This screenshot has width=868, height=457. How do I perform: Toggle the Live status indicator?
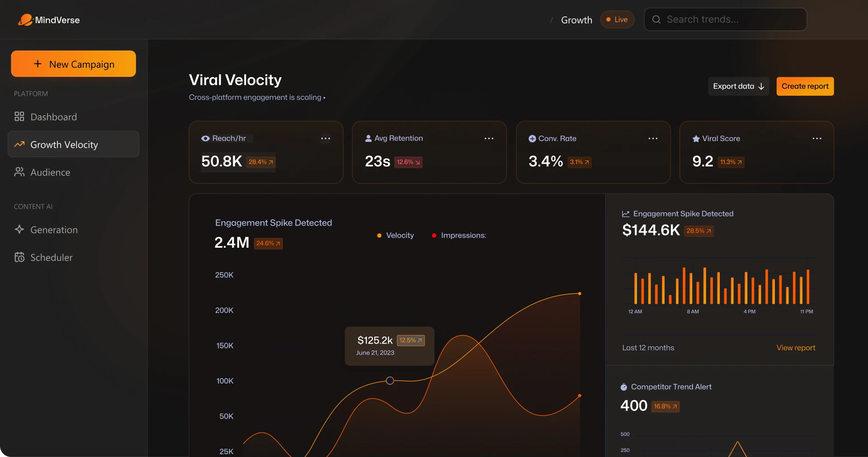coord(617,19)
